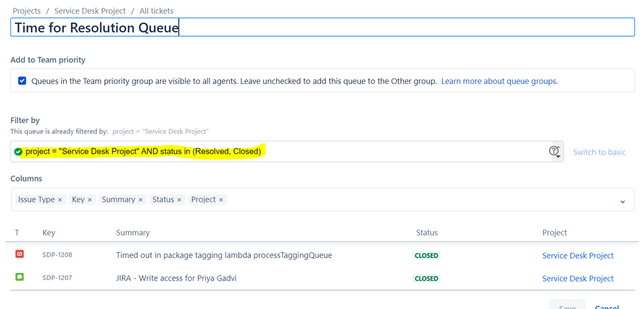Click the Key column header
Screen dimensions: 644x309
tap(48, 233)
